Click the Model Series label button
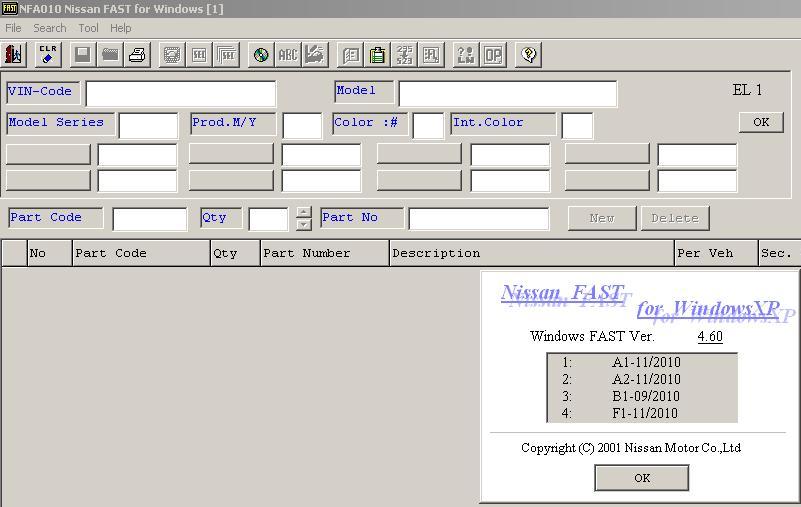 click(x=60, y=123)
